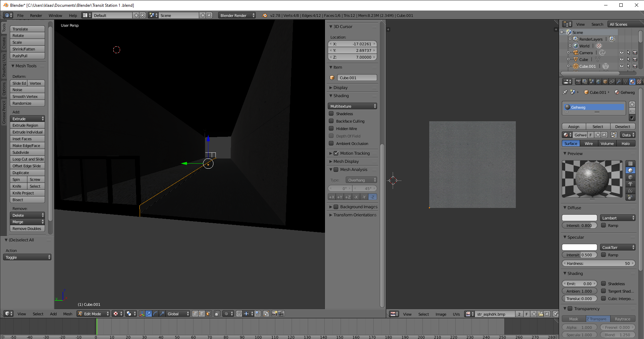The image size is (644, 339).
Task: Open the Blender Render engine dropdown
Action: click(x=236, y=16)
